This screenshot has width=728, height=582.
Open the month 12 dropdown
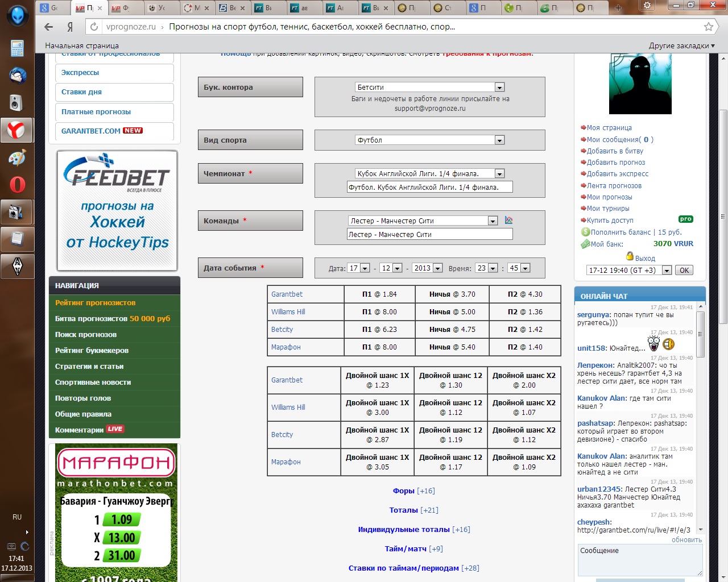[x=391, y=268]
